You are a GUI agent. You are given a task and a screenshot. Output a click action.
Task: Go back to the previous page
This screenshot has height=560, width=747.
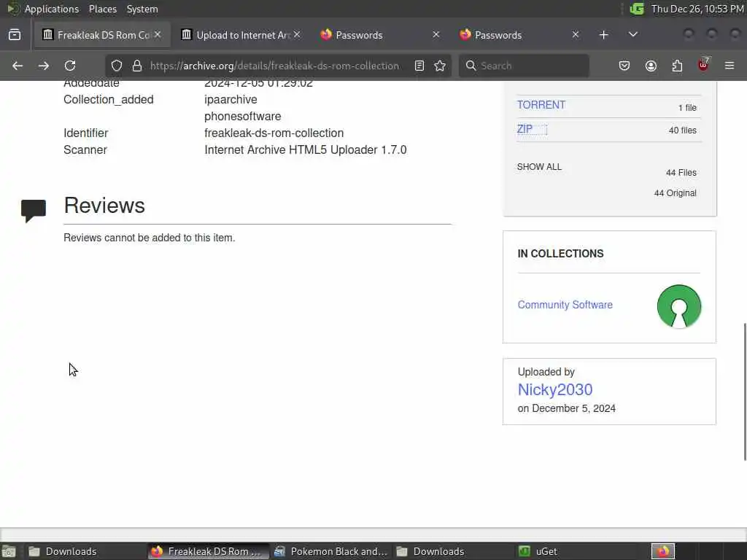18,66
